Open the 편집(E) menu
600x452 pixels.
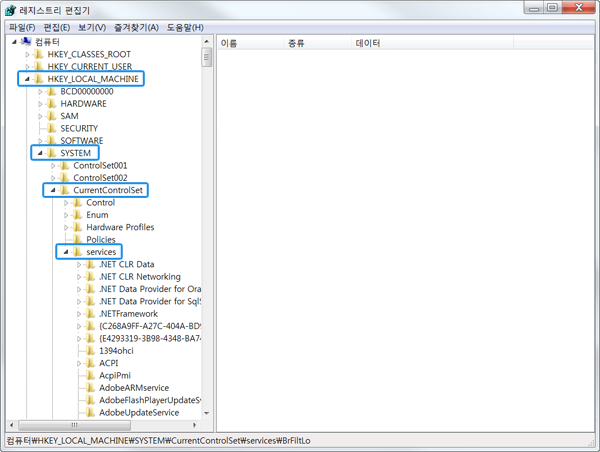57,28
